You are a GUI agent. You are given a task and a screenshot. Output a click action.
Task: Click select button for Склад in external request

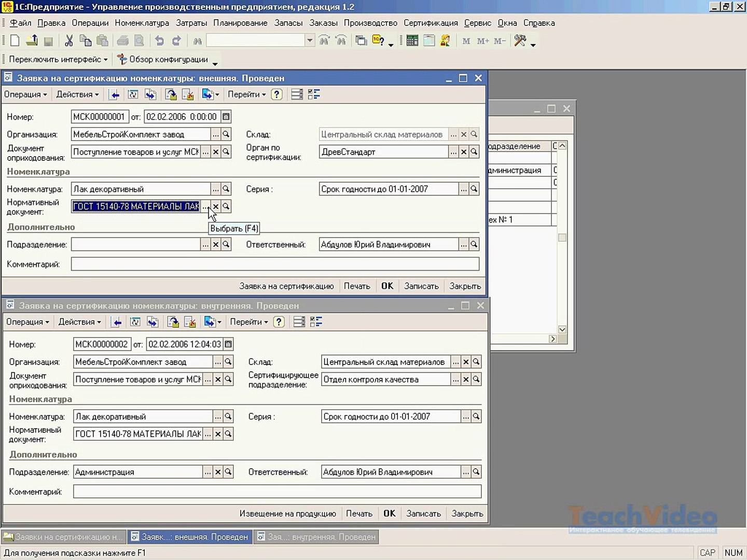453,134
